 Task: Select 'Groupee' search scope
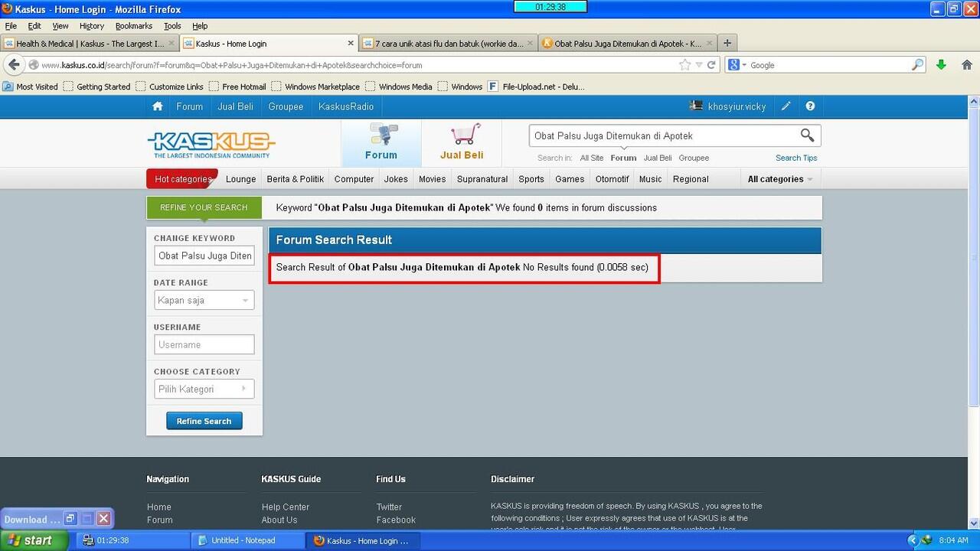pos(694,158)
